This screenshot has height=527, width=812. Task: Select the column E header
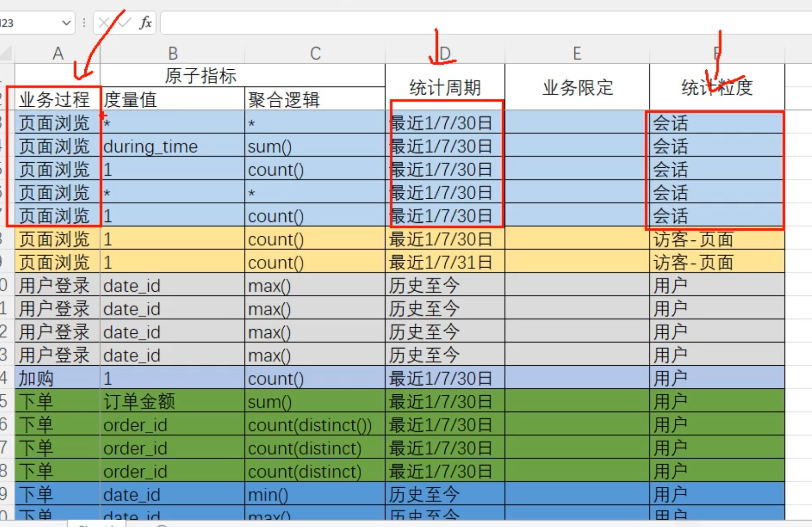(x=577, y=53)
